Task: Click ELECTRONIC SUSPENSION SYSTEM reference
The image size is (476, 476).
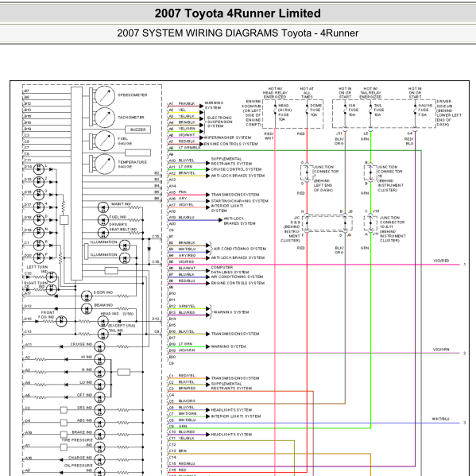Action: point(220,122)
